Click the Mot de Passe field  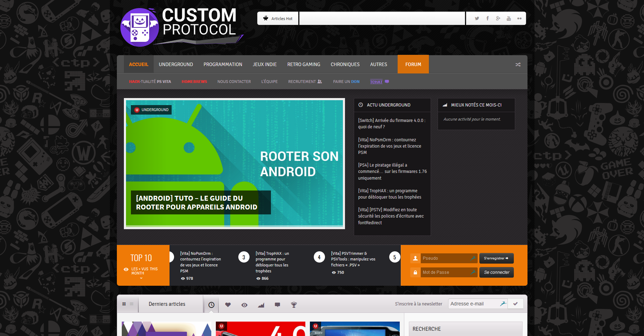pyautogui.click(x=449, y=272)
